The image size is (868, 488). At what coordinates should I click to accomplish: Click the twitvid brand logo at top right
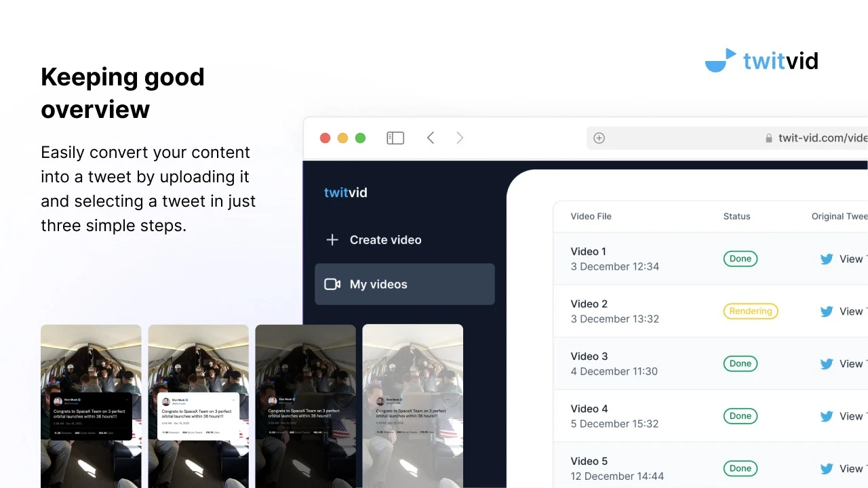(x=762, y=60)
